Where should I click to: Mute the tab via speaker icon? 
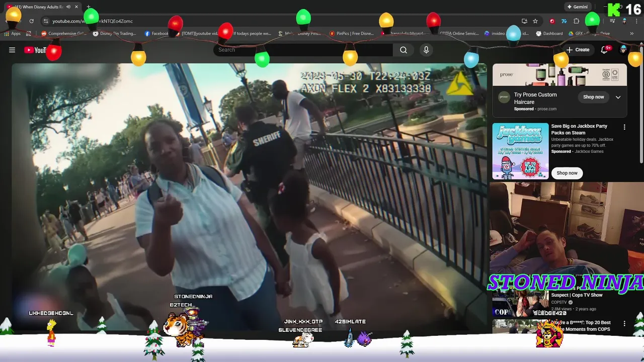pos(68,7)
